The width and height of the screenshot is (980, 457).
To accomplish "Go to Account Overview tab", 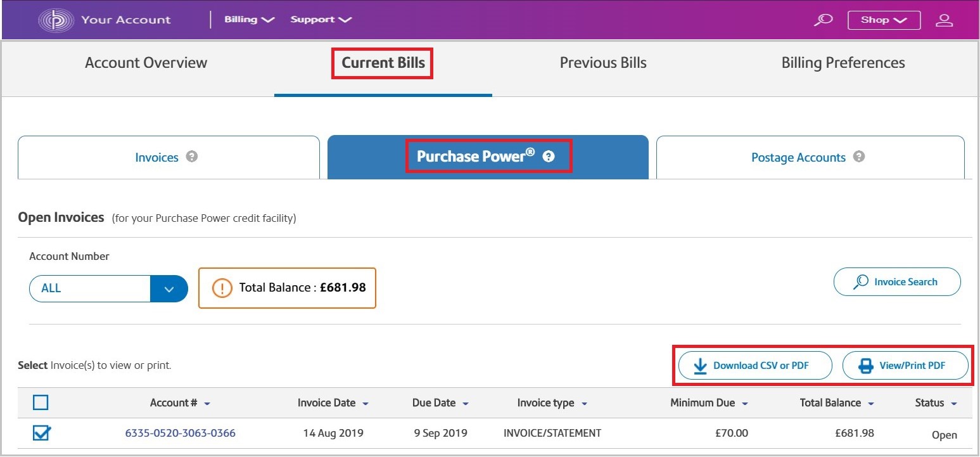I will click(146, 63).
